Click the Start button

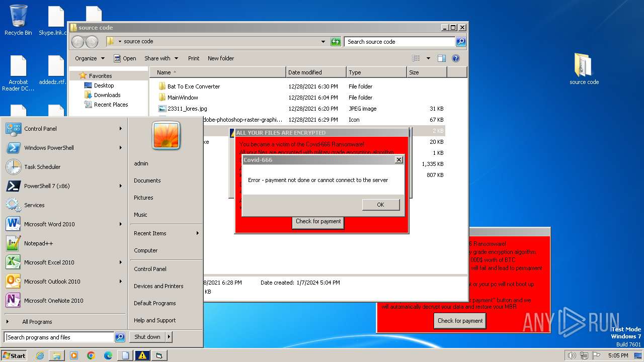pyautogui.click(x=14, y=355)
